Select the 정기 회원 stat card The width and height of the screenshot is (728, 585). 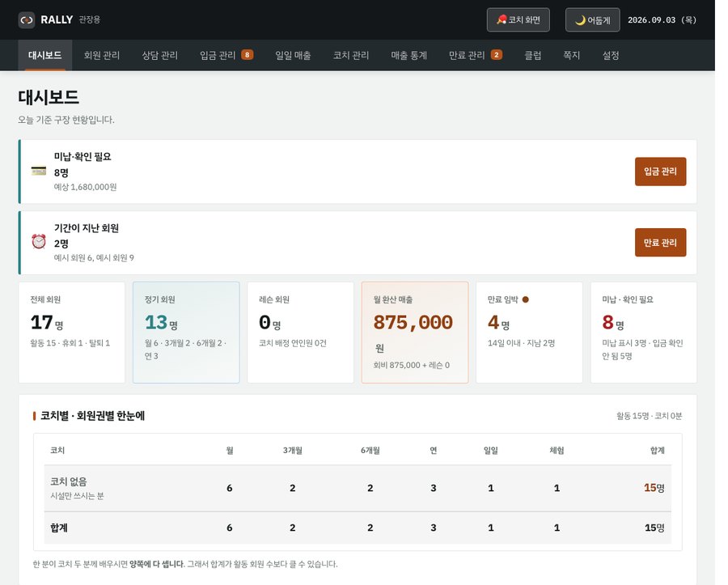pyautogui.click(x=186, y=333)
